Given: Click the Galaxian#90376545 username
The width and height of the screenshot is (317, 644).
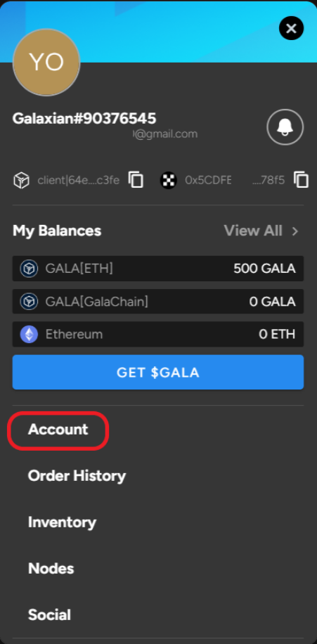Looking at the screenshot, I should (x=84, y=119).
